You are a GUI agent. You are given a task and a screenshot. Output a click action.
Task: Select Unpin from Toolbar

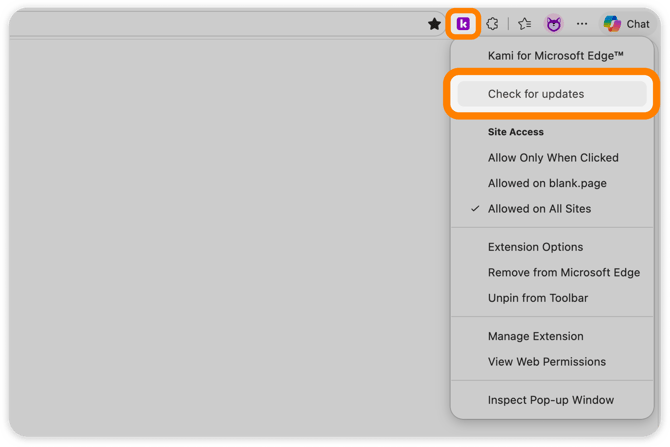coord(552,298)
